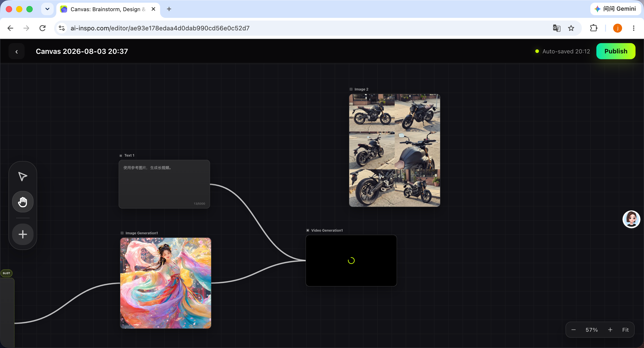644x348 pixels.
Task: Activate the hand pan tool
Action: (x=23, y=202)
